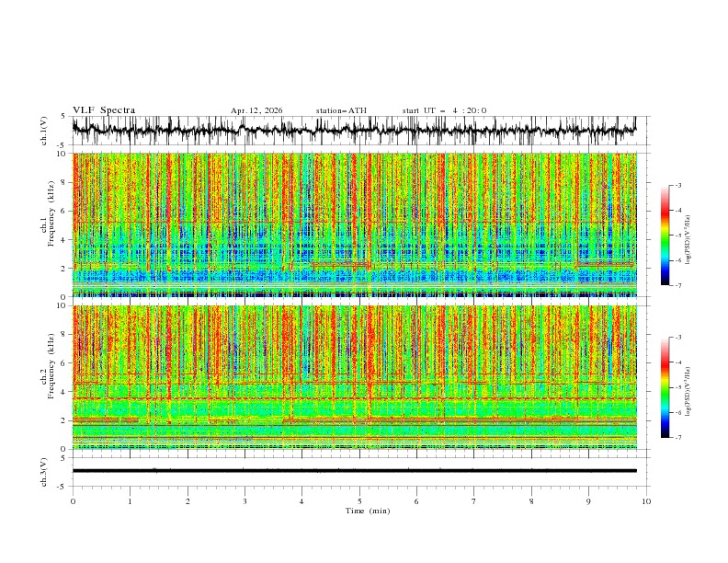Click the "station=ATH" header label

[341, 110]
